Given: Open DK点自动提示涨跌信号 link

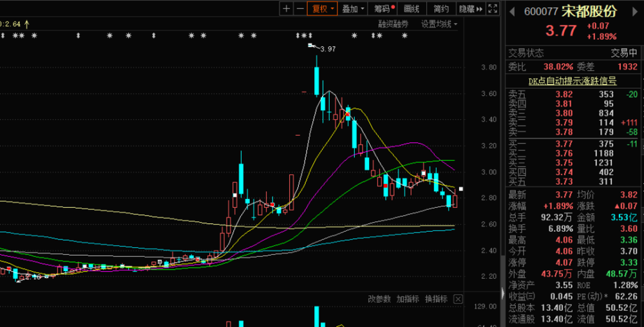Looking at the screenshot, I should click(573, 81).
